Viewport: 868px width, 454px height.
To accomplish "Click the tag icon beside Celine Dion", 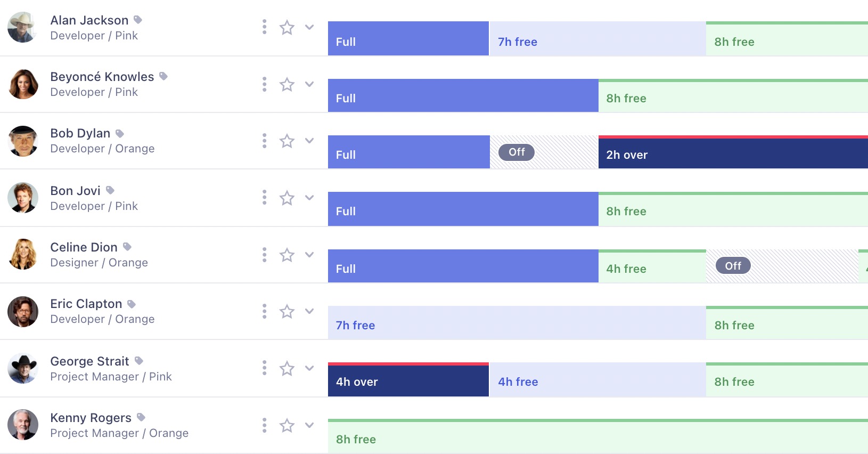I will pos(126,246).
